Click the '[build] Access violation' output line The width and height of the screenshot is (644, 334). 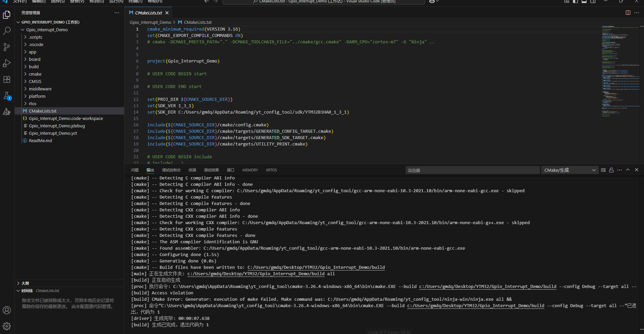point(162,293)
